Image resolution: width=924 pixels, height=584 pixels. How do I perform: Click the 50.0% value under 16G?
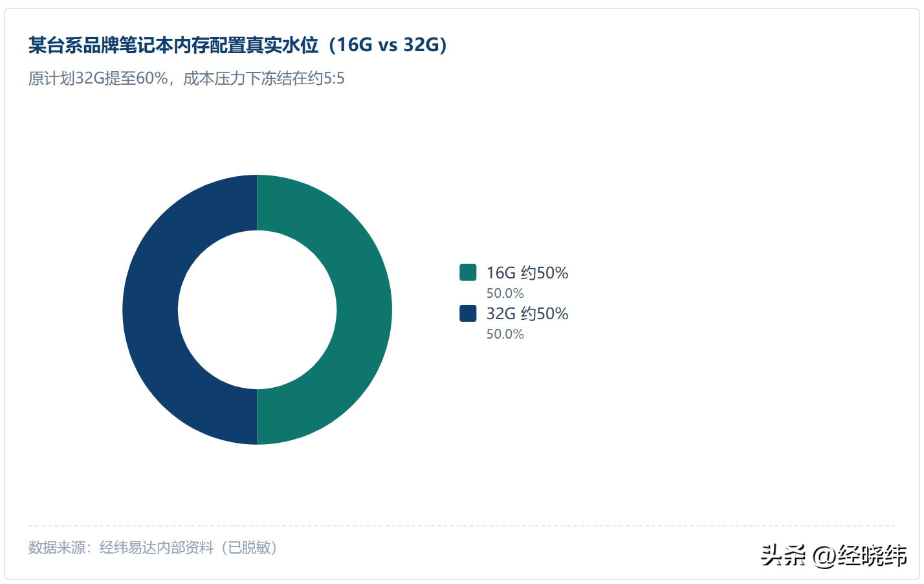click(505, 293)
